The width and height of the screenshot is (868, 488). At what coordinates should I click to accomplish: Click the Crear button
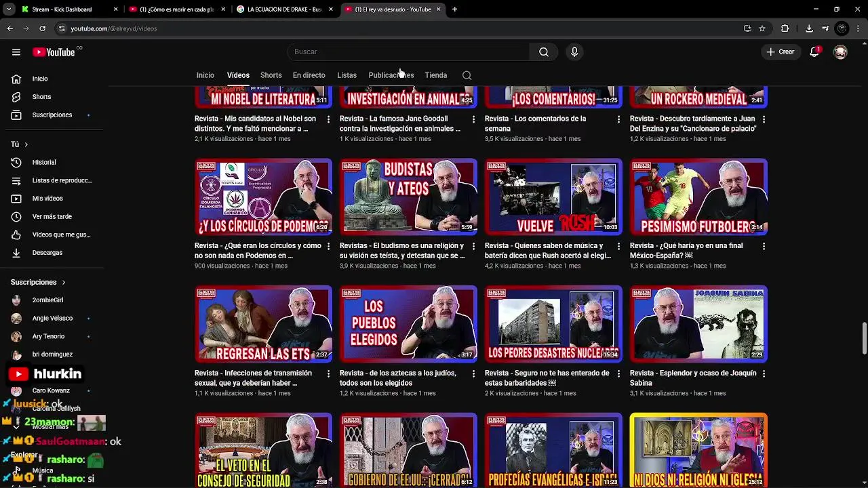[x=780, y=52]
